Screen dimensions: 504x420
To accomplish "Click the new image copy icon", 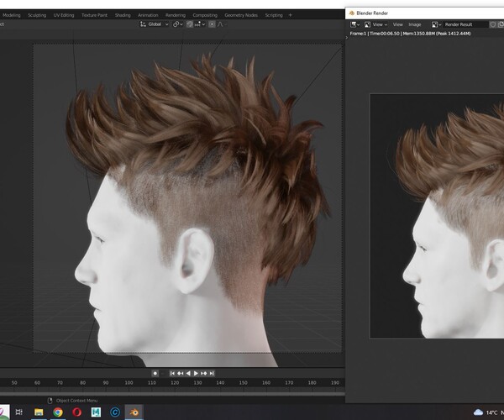I will point(501,24).
